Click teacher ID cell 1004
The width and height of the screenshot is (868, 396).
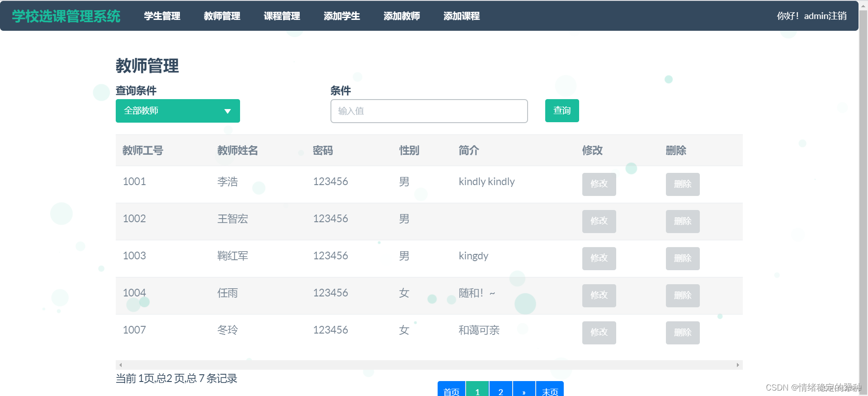[x=134, y=293]
